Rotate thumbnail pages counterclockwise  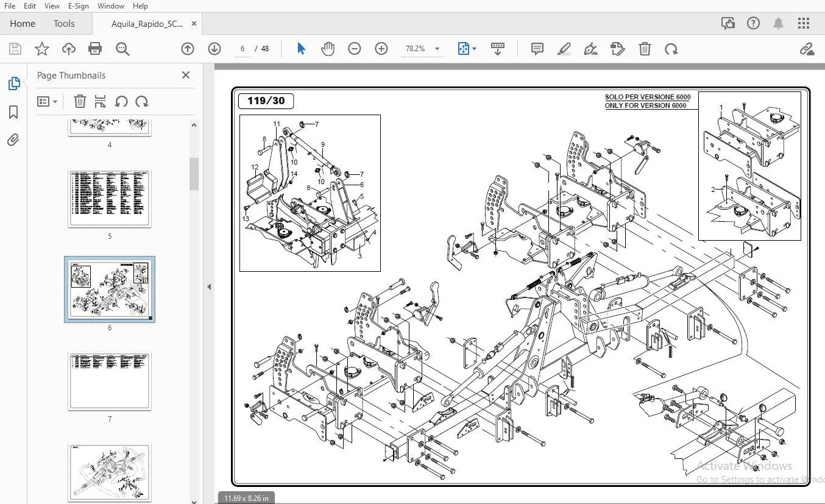pyautogui.click(x=121, y=102)
